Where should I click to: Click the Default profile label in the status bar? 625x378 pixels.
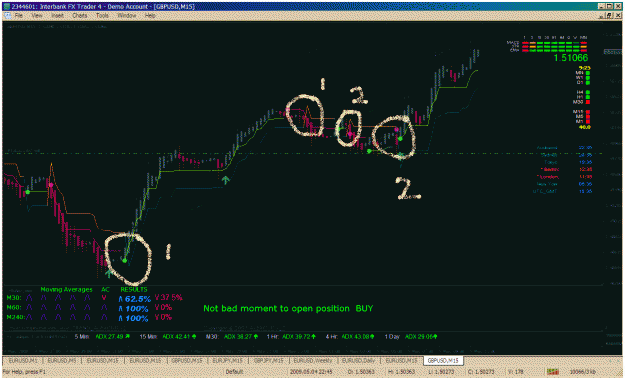tap(234, 371)
